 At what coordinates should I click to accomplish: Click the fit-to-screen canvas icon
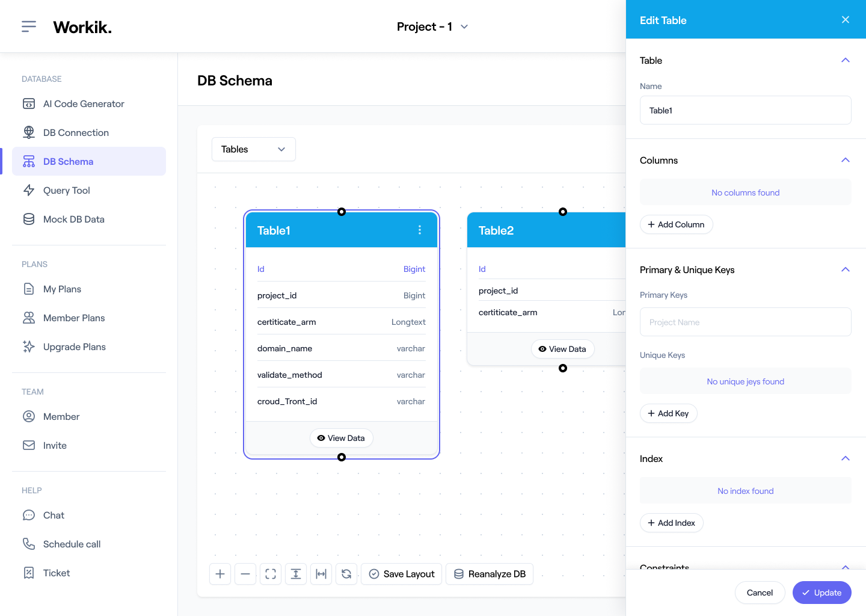click(270, 573)
